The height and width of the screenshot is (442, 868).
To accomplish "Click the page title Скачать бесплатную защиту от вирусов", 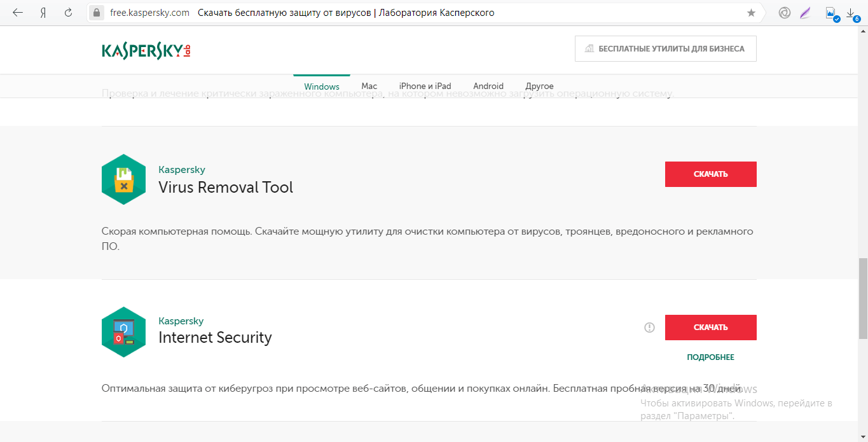I will pyautogui.click(x=346, y=13).
